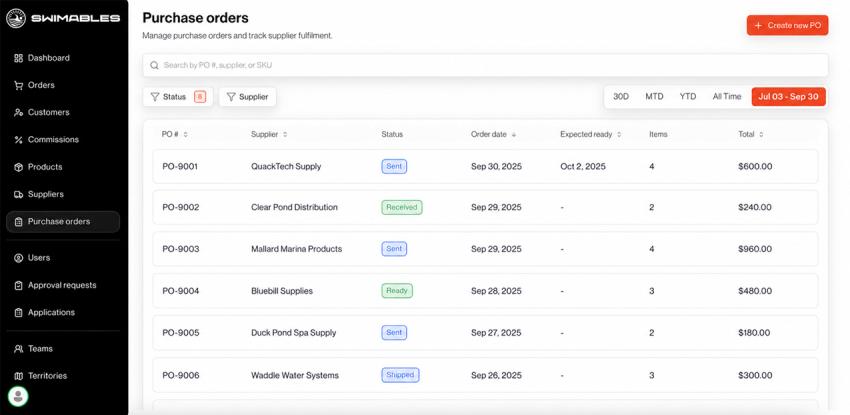Click the Approval requests clipboard icon
850x415 pixels.
click(x=18, y=285)
